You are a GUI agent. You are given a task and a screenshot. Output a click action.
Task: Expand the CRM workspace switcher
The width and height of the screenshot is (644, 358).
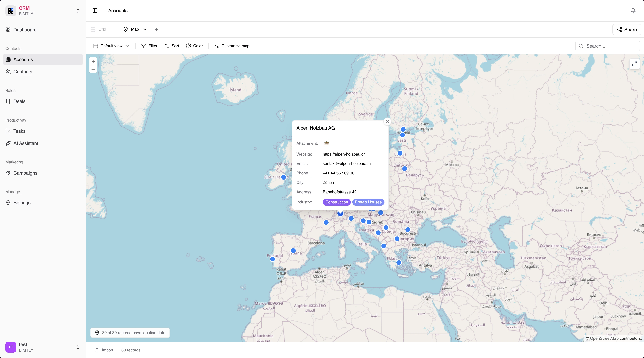pyautogui.click(x=78, y=11)
